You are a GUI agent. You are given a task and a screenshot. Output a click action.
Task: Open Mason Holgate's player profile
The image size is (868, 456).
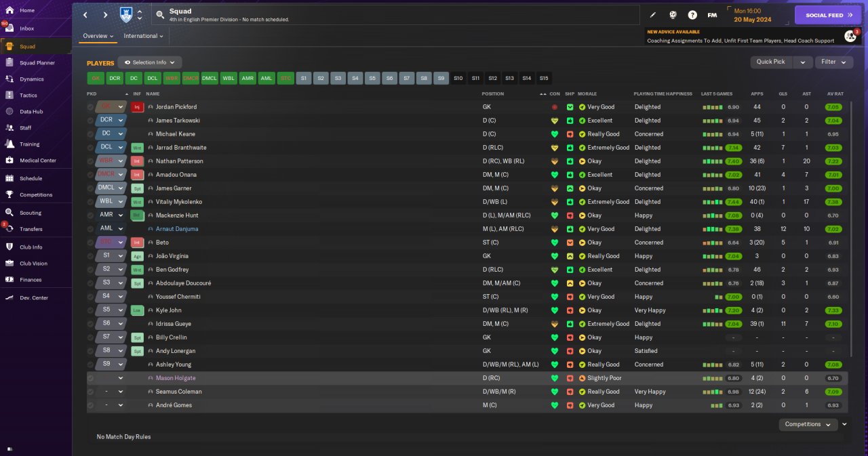[x=176, y=378]
